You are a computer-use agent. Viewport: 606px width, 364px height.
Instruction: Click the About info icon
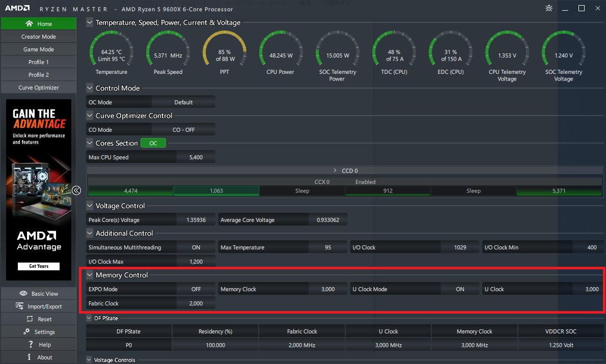[30, 357]
